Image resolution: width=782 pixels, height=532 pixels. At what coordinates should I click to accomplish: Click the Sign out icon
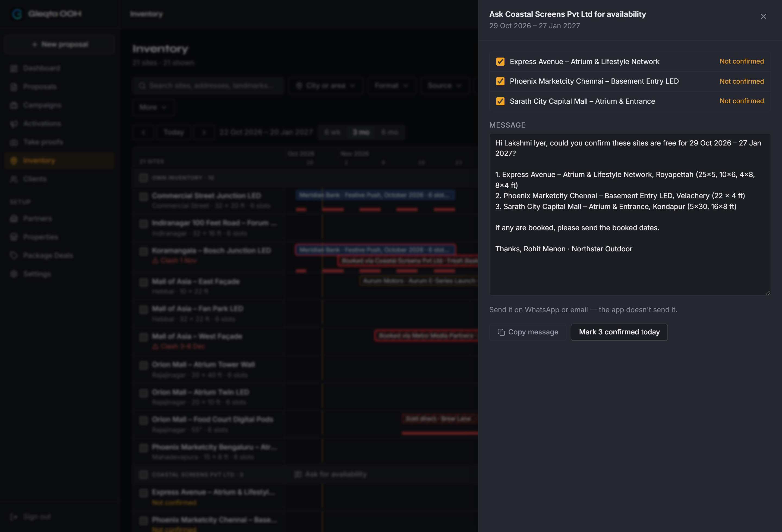(14, 517)
